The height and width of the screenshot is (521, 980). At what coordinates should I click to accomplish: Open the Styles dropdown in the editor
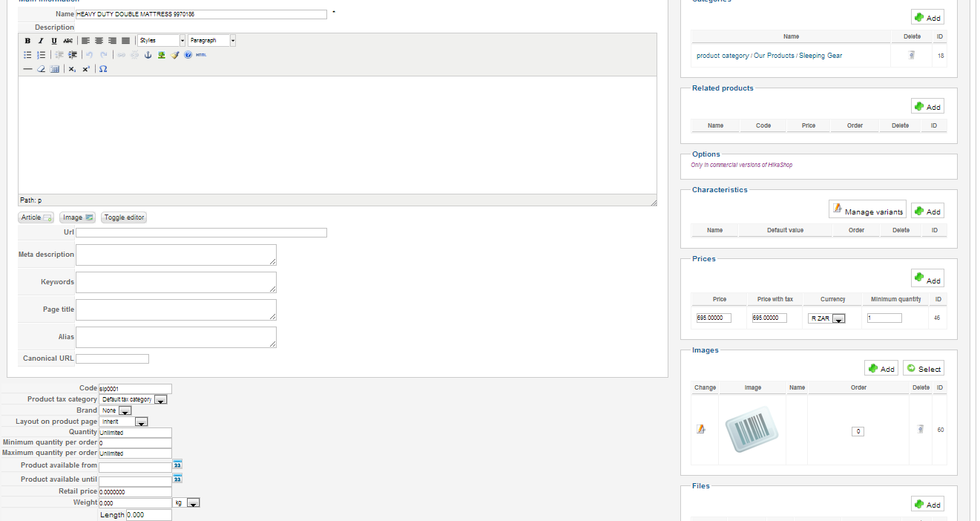(x=162, y=41)
